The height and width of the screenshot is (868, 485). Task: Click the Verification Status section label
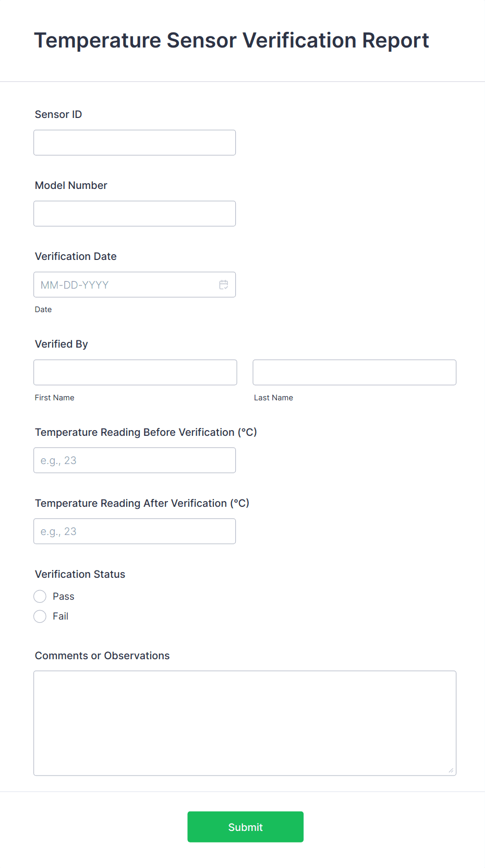(80, 574)
